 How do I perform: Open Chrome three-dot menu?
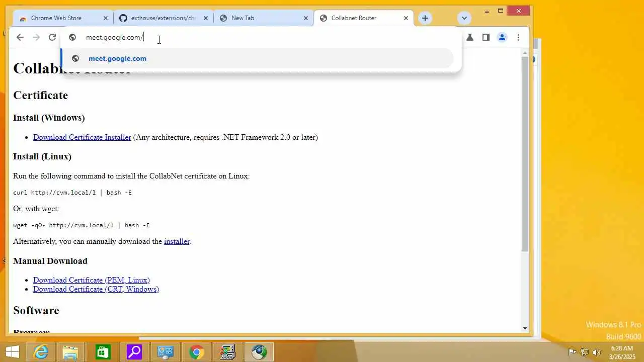[x=518, y=37]
